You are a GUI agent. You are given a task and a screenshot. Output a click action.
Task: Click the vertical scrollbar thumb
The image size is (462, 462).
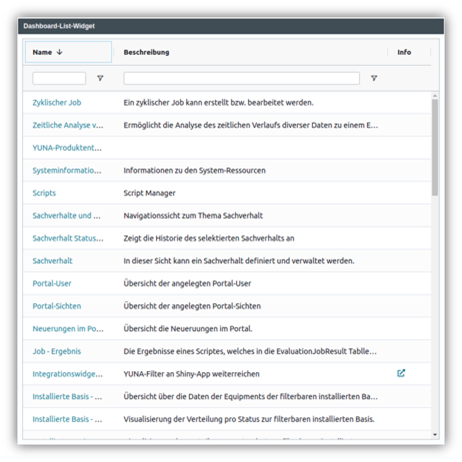435,148
